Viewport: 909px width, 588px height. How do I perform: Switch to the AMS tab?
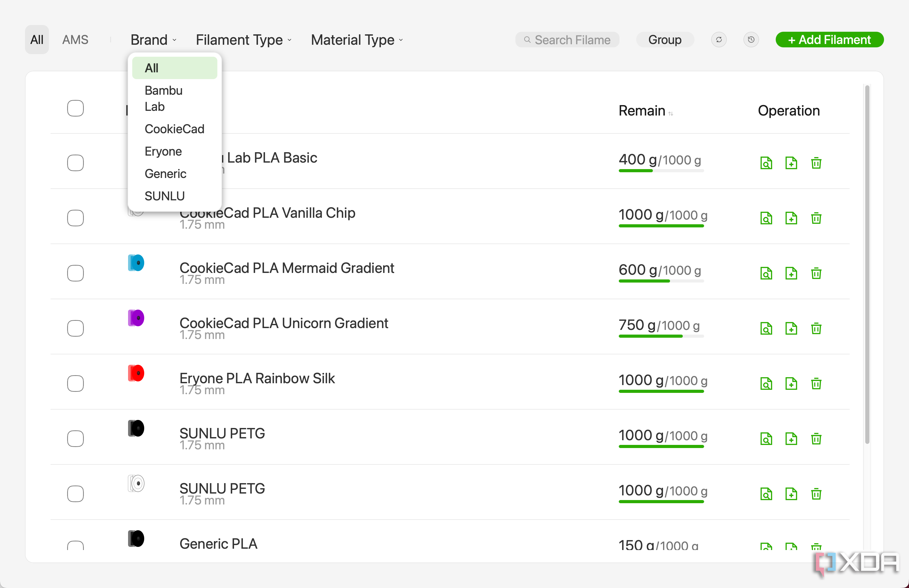click(75, 40)
